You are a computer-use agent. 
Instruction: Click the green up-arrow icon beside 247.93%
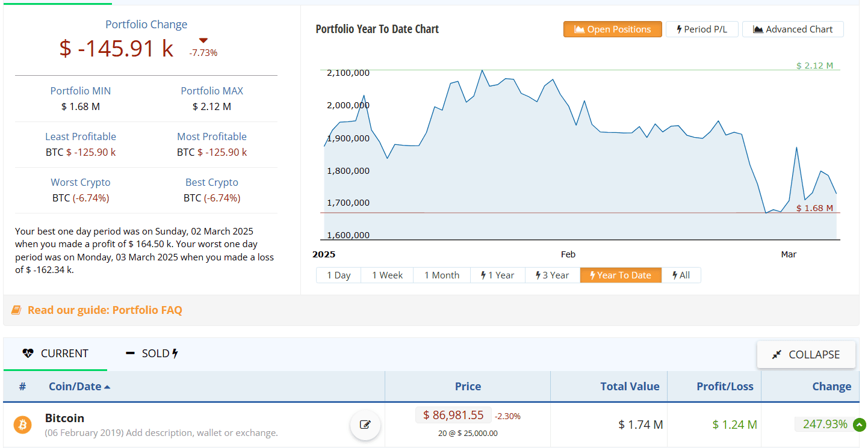pos(859,425)
